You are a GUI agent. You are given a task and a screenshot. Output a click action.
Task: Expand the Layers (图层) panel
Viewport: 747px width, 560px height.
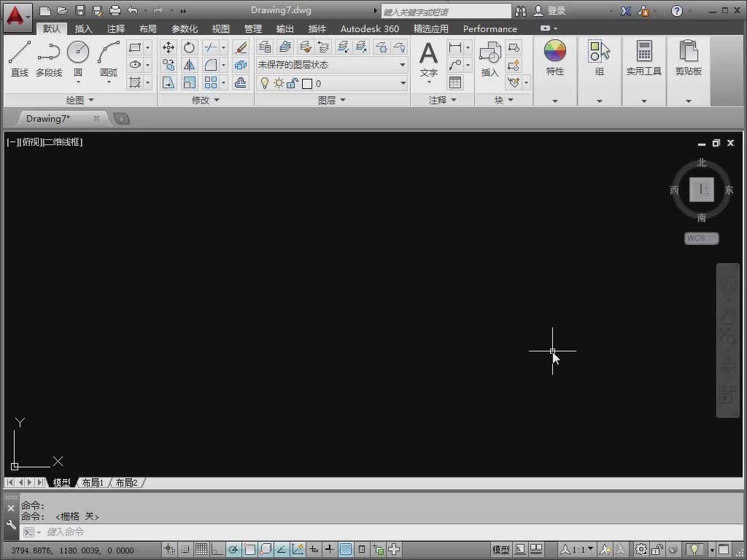(332, 100)
